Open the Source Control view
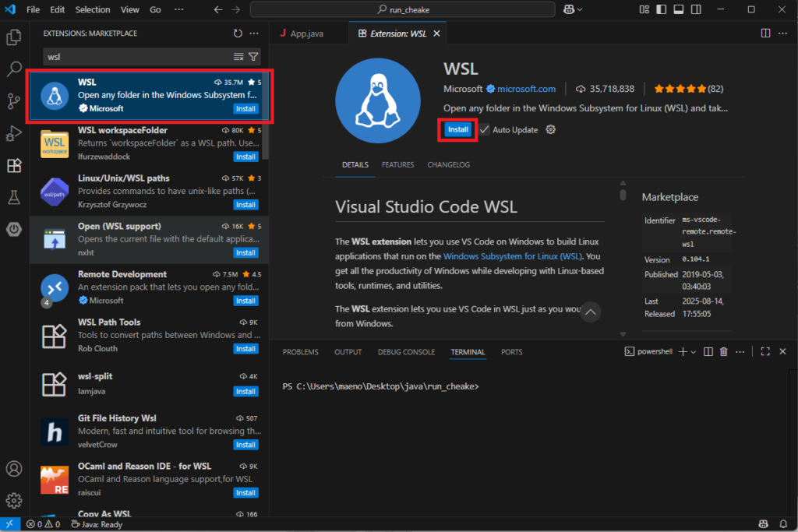 [x=14, y=100]
